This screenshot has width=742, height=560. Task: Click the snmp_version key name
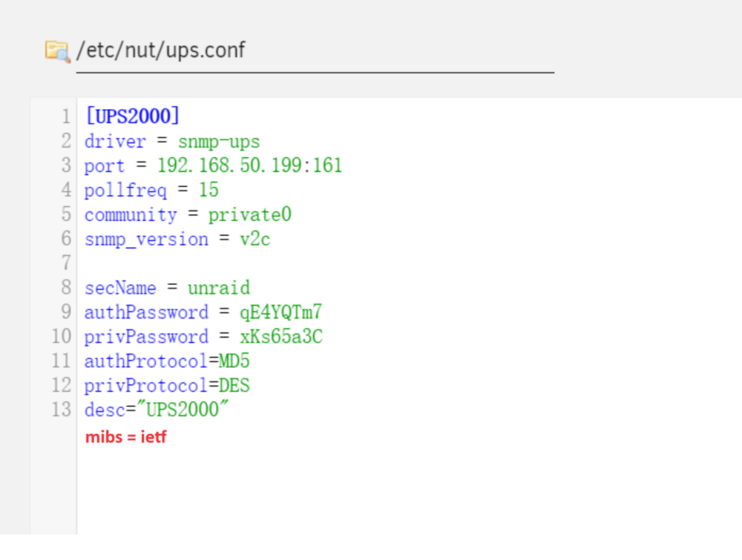[x=146, y=240]
